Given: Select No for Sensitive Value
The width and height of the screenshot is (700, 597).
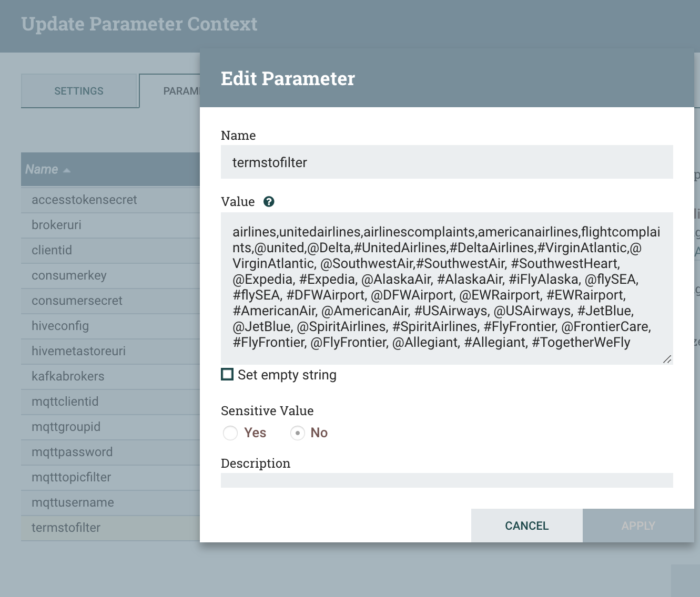Looking at the screenshot, I should point(298,433).
